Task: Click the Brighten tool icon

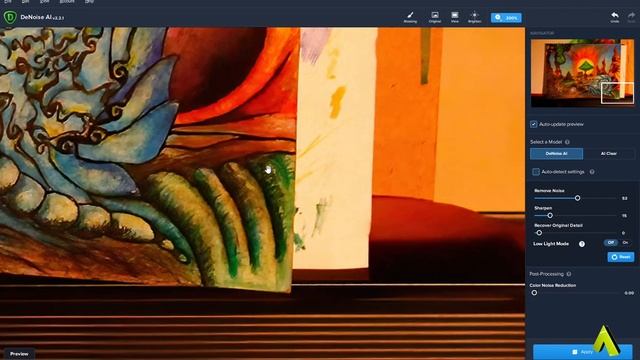Action: (474, 17)
